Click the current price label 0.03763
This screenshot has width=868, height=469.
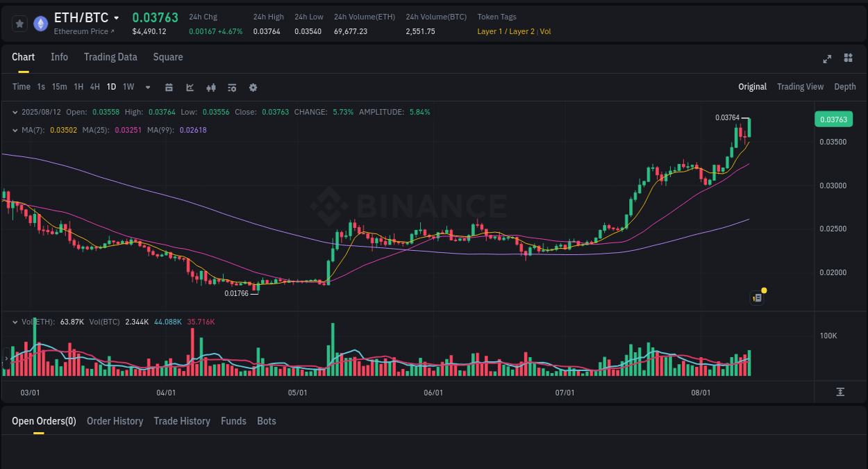click(833, 119)
